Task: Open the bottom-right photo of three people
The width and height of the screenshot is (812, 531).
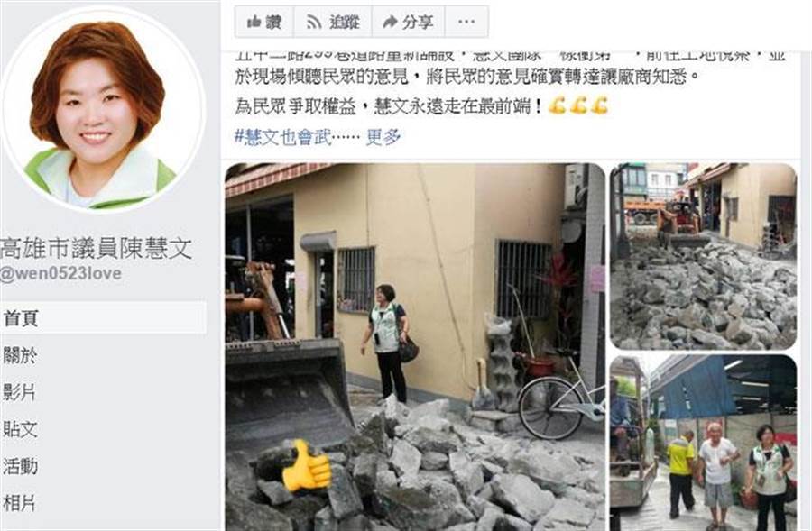Action: (x=703, y=443)
